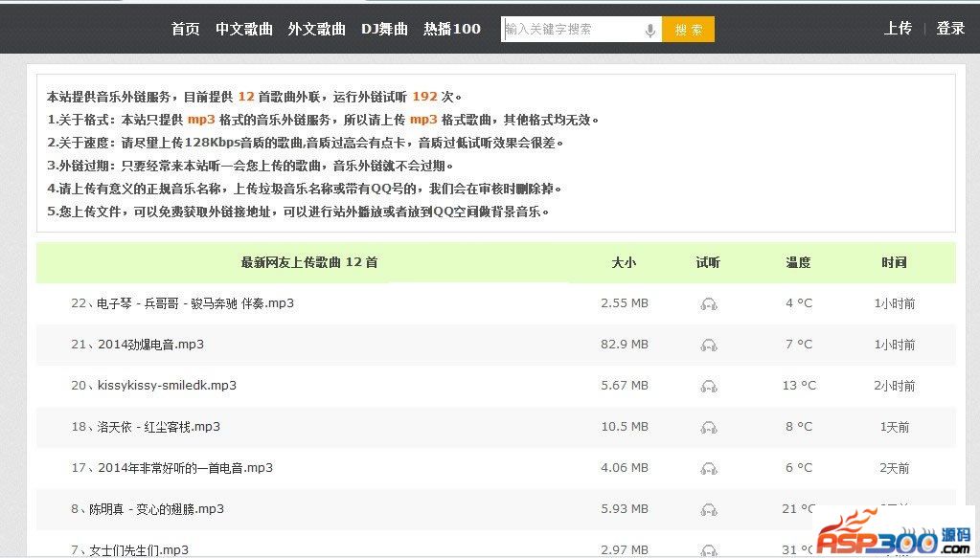The width and height of the screenshot is (980, 558).
Task: Click the notice line starting 1.关于格式
Action: point(323,120)
